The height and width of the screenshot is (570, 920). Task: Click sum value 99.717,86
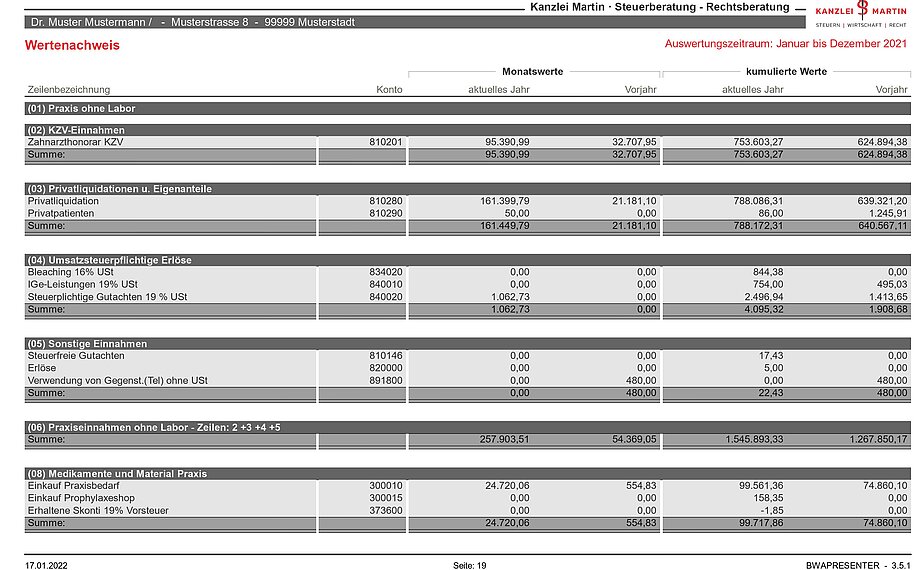[x=761, y=523]
